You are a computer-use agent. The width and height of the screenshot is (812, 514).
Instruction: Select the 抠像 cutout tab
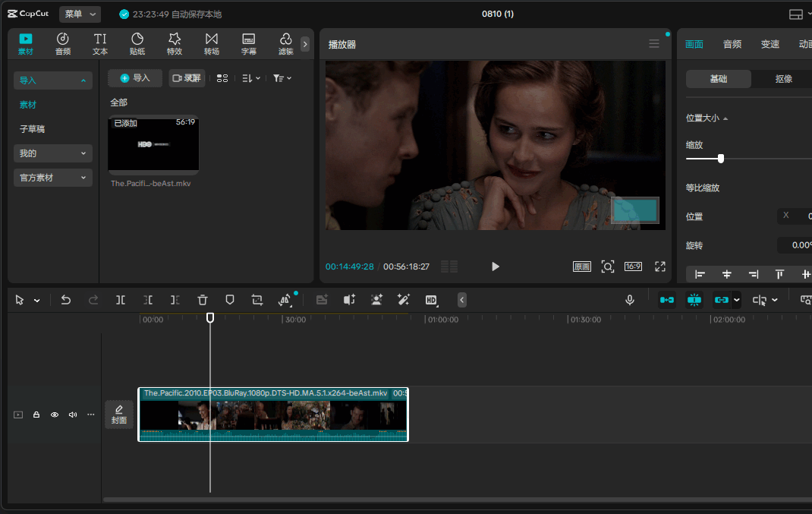pos(783,79)
